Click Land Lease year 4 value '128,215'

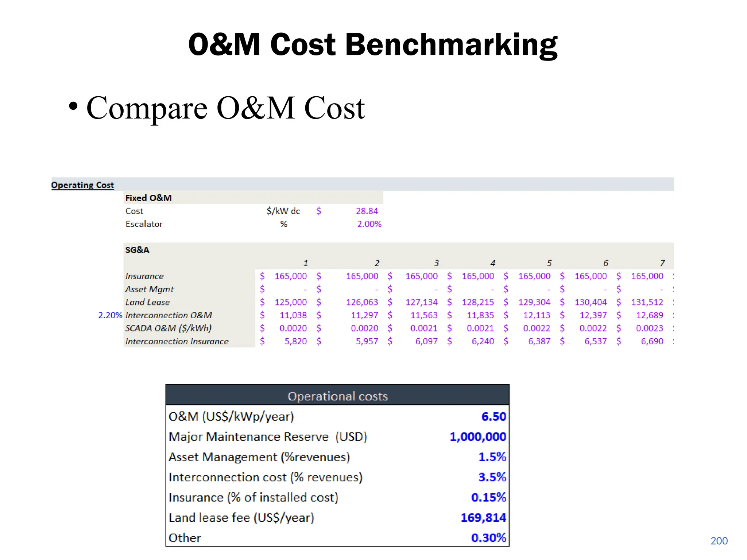[x=478, y=302]
